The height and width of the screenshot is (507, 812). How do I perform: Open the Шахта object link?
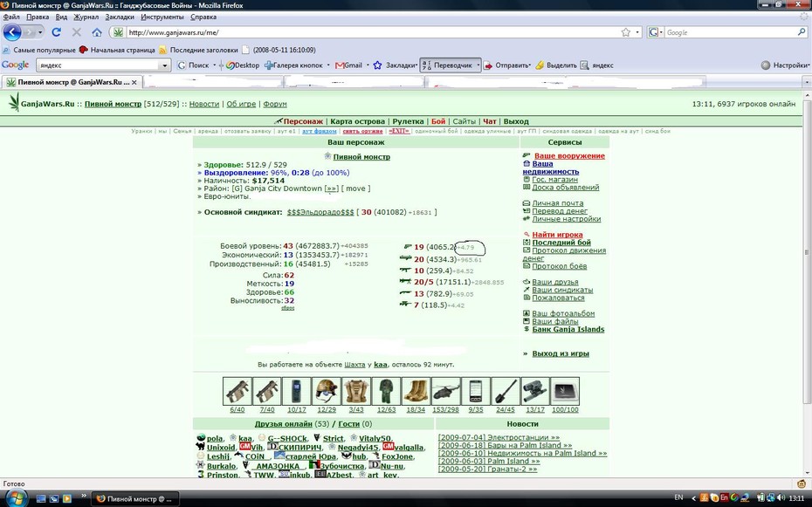click(354, 365)
